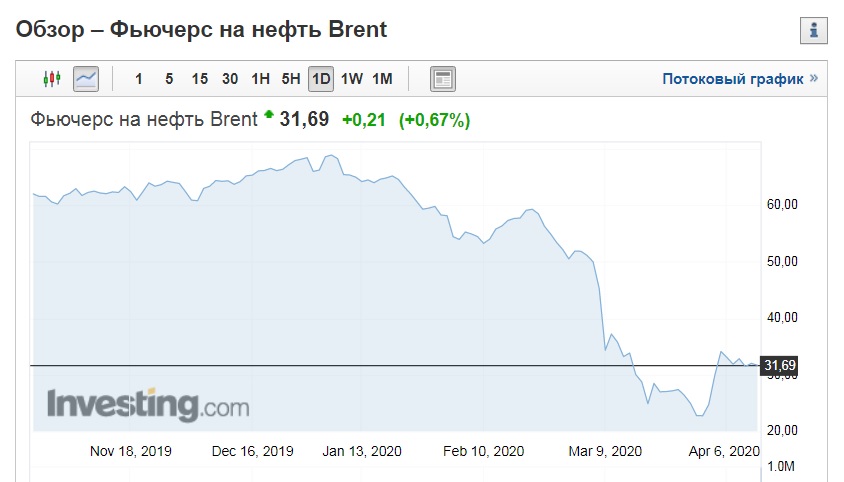The height and width of the screenshot is (482, 844).
Task: Switch to candlestick chart view icon
Action: pyautogui.click(x=52, y=79)
